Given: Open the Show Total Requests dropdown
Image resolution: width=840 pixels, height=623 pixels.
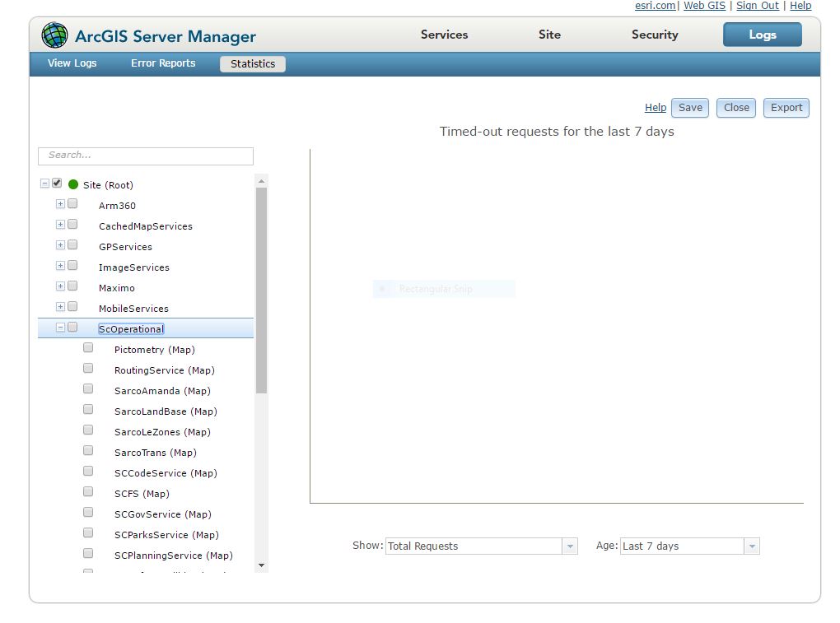Looking at the screenshot, I should [570, 546].
